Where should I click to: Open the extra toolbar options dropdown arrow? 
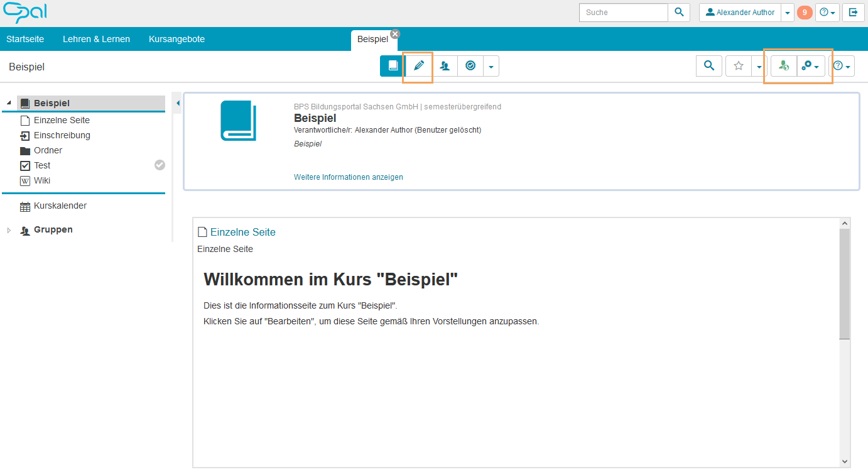pyautogui.click(x=491, y=65)
